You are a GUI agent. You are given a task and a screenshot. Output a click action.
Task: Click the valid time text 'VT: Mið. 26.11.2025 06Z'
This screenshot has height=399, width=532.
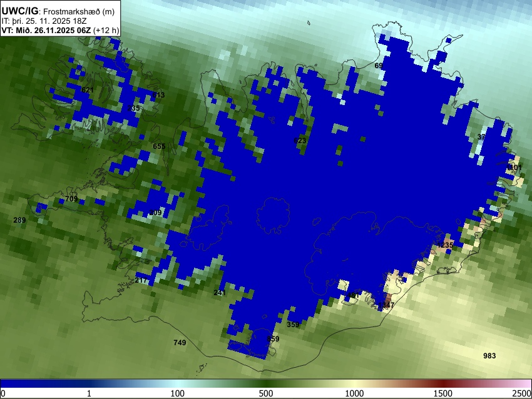pyautogui.click(x=46, y=30)
